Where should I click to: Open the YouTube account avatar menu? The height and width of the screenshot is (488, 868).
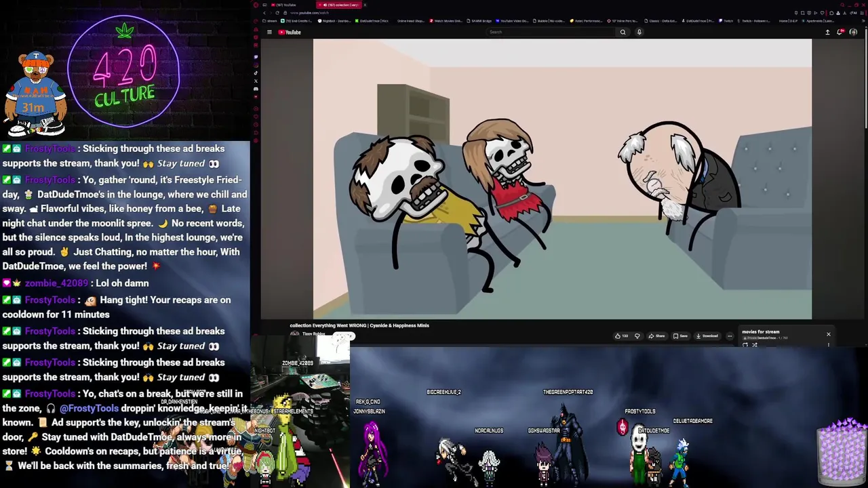click(x=853, y=32)
